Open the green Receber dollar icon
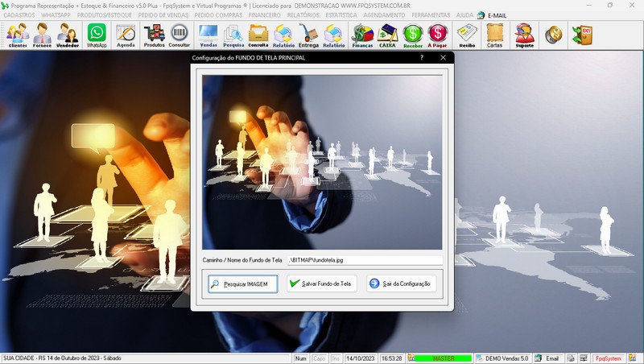Viewport: 644px width, 364px height. click(413, 35)
